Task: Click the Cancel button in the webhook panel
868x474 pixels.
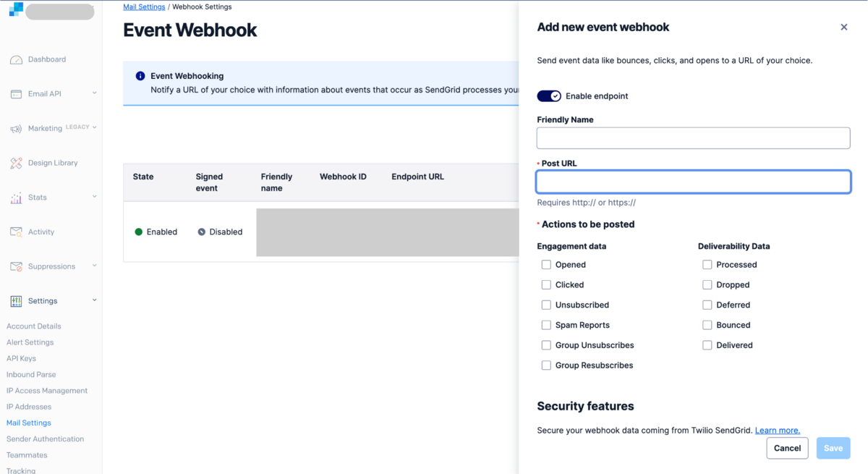Action: click(787, 448)
